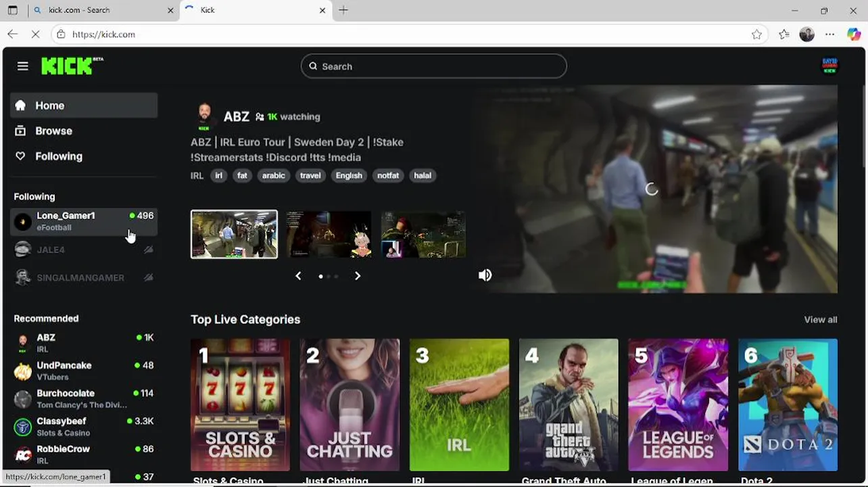Image resolution: width=868 pixels, height=487 pixels.
Task: Open Classybeef recommended channel
Action: (x=84, y=426)
